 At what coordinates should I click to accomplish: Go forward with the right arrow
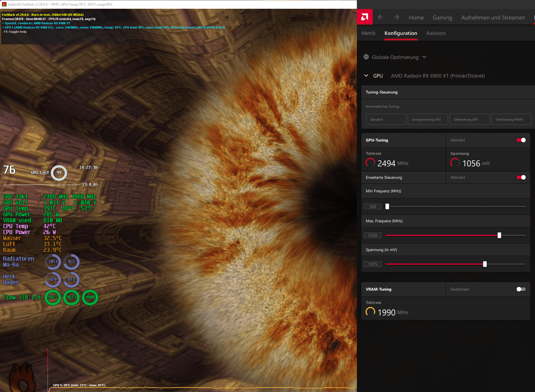click(x=396, y=17)
